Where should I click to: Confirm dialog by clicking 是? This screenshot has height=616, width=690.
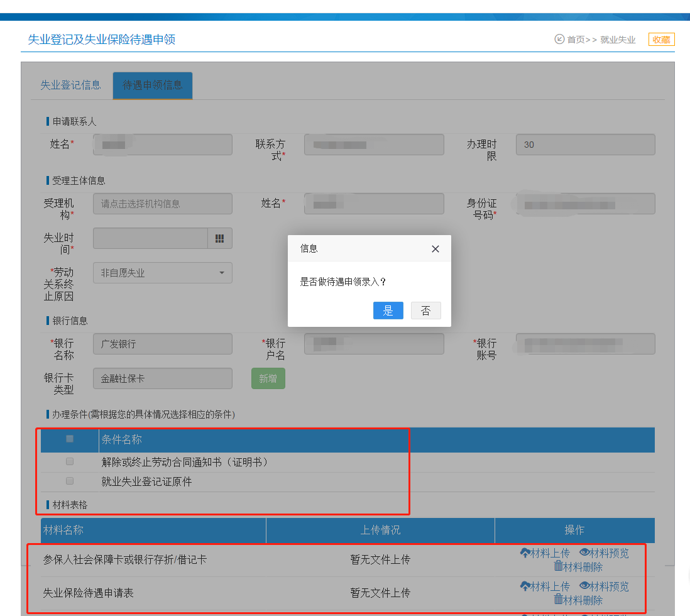pyautogui.click(x=388, y=311)
